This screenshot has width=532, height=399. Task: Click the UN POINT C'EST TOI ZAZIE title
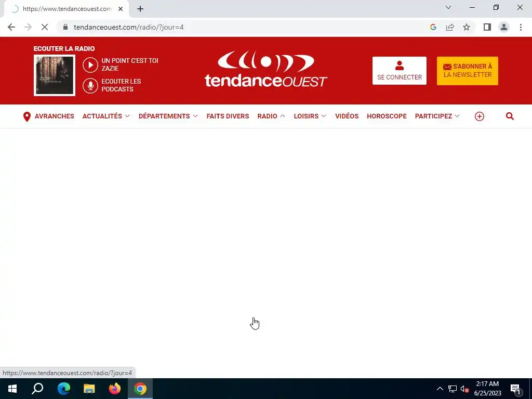[130, 64]
